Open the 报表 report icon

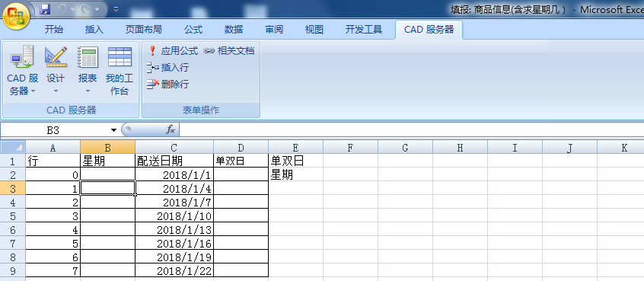(88, 70)
